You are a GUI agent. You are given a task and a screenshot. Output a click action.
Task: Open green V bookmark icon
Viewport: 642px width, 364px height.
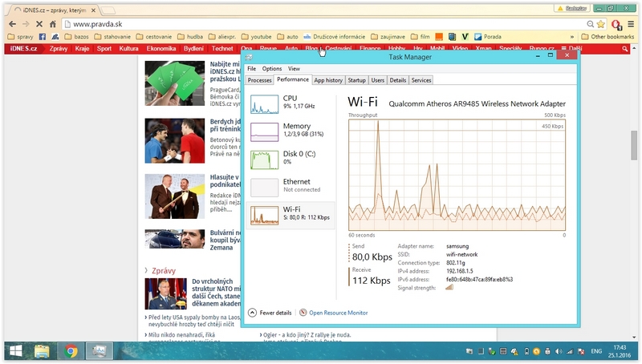click(x=465, y=37)
